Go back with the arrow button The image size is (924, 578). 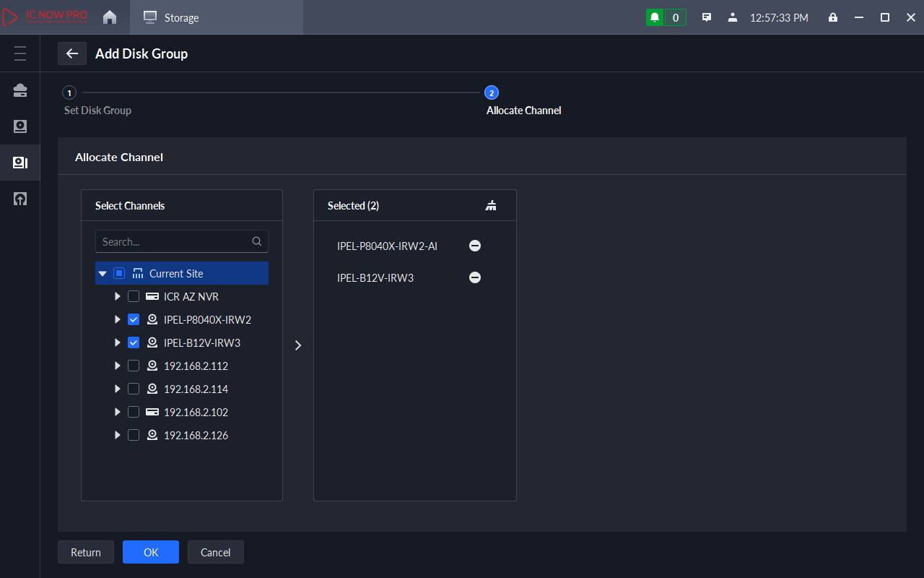(x=72, y=53)
